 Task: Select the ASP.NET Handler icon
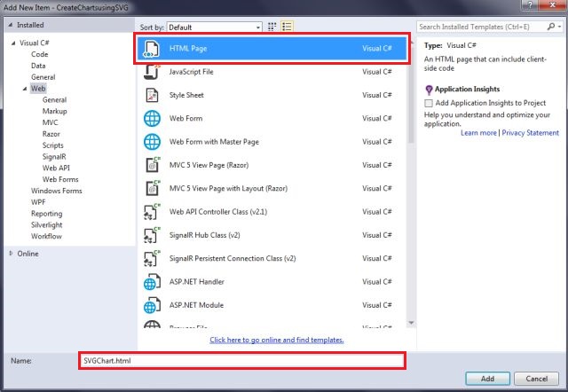click(152, 282)
